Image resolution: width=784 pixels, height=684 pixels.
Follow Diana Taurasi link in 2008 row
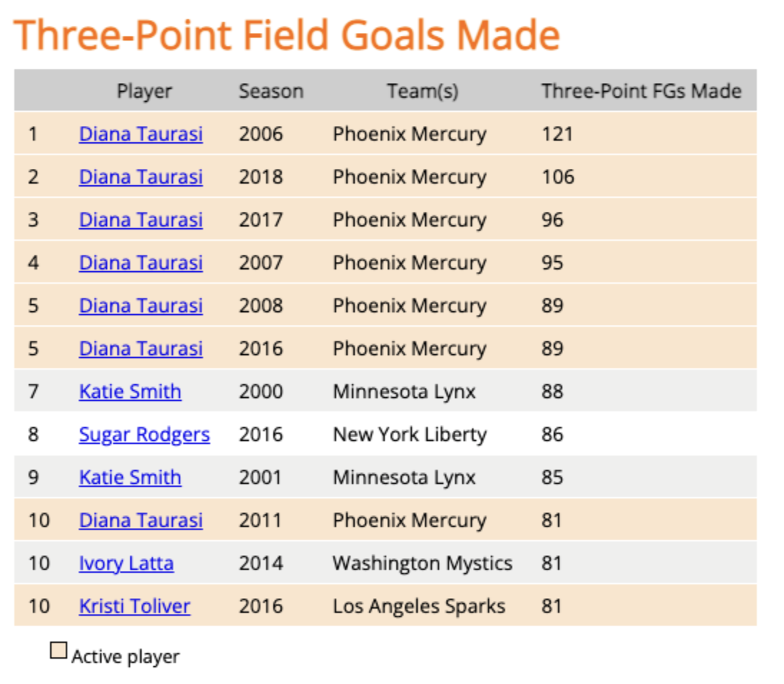coord(140,306)
